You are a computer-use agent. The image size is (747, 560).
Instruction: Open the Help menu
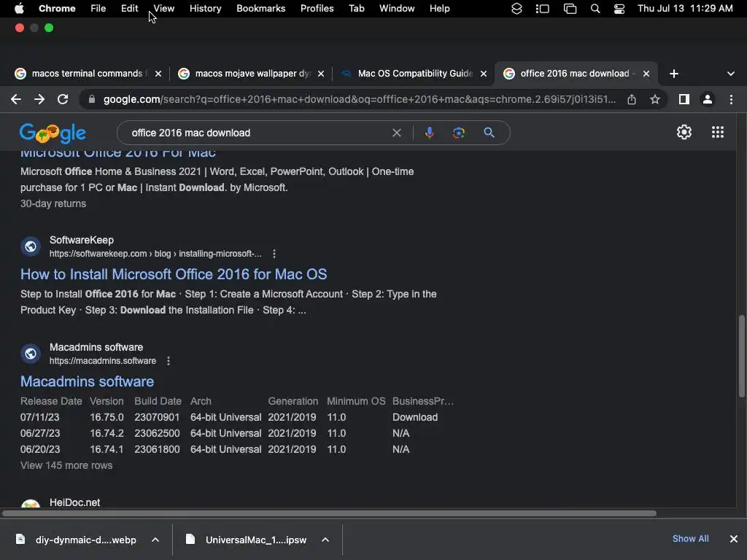(439, 9)
